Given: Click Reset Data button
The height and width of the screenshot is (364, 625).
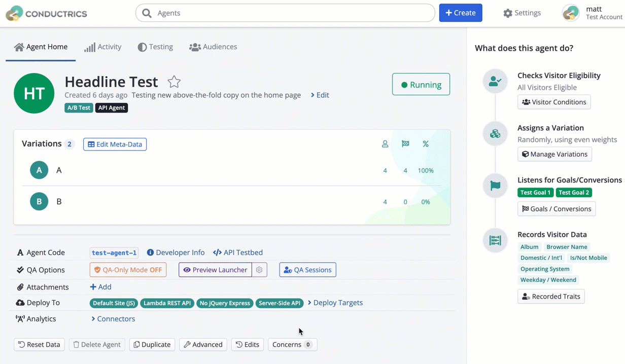Looking at the screenshot, I should (39, 344).
